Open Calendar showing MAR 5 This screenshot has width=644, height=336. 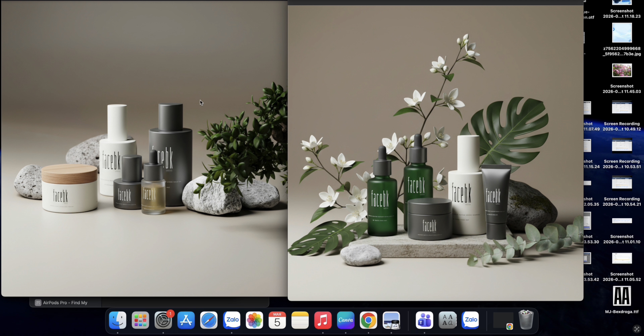[x=277, y=320]
